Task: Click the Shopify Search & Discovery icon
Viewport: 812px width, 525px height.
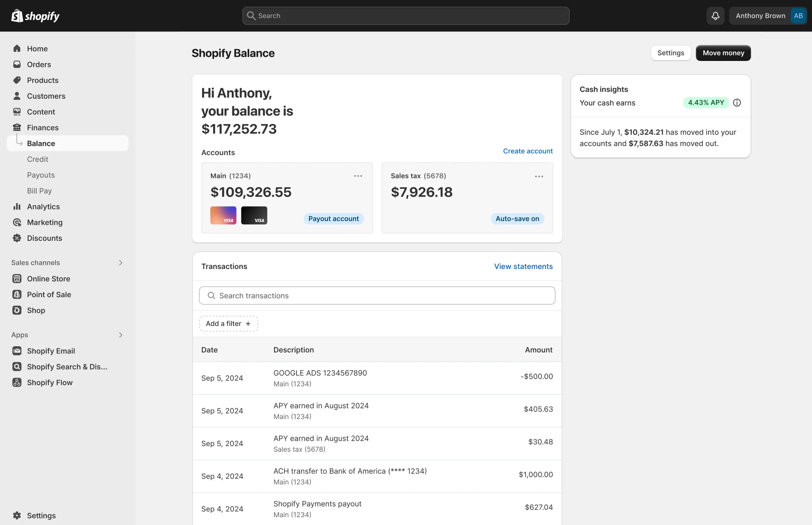Action: point(17,366)
